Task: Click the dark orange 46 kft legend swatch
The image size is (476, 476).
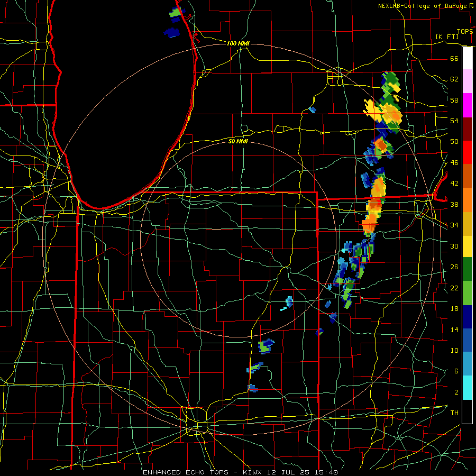Action: point(467,176)
